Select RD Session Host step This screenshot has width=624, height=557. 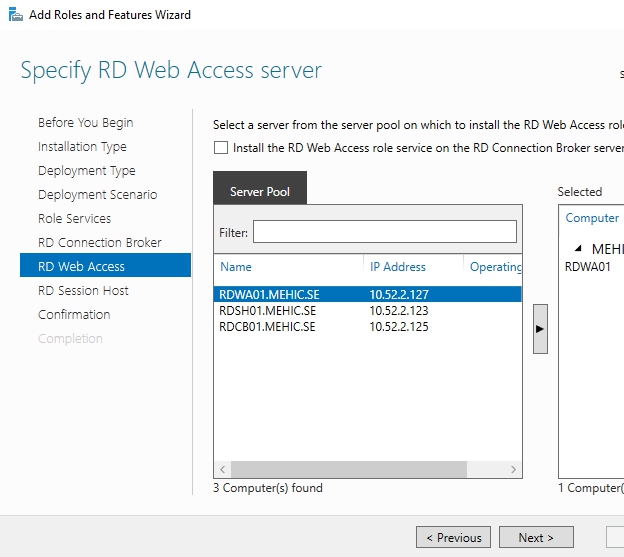(83, 291)
